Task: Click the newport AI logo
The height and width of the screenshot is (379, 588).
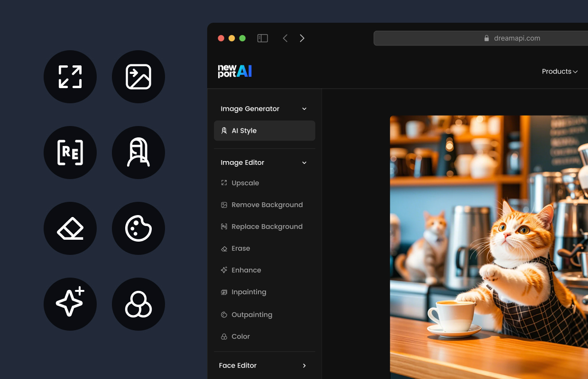Action: coord(234,71)
